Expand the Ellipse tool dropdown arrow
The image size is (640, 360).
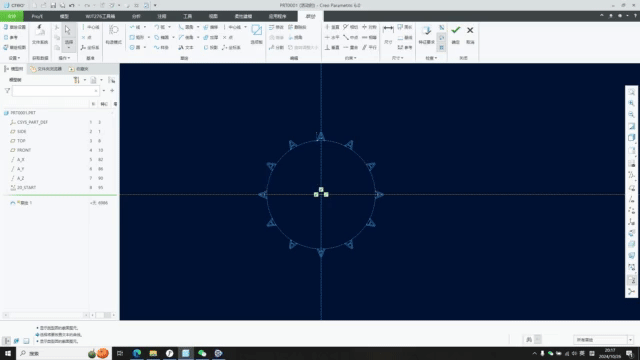click(173, 37)
